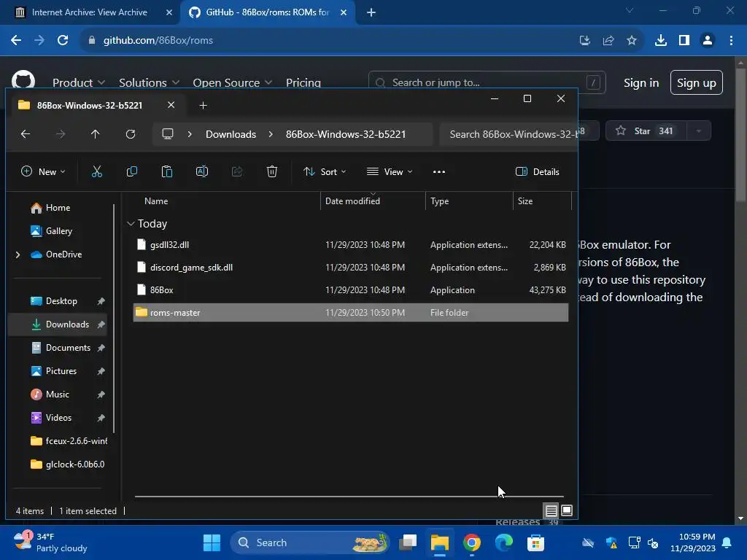747x560 pixels.
Task: Reload the page in Chrome
Action: pyautogui.click(x=63, y=41)
